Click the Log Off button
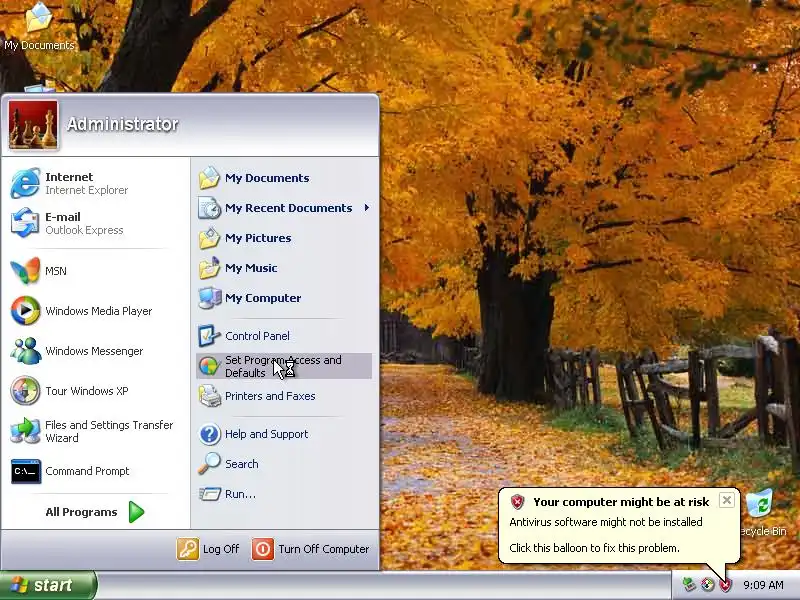Image resolution: width=800 pixels, height=600 pixels. tap(208, 549)
